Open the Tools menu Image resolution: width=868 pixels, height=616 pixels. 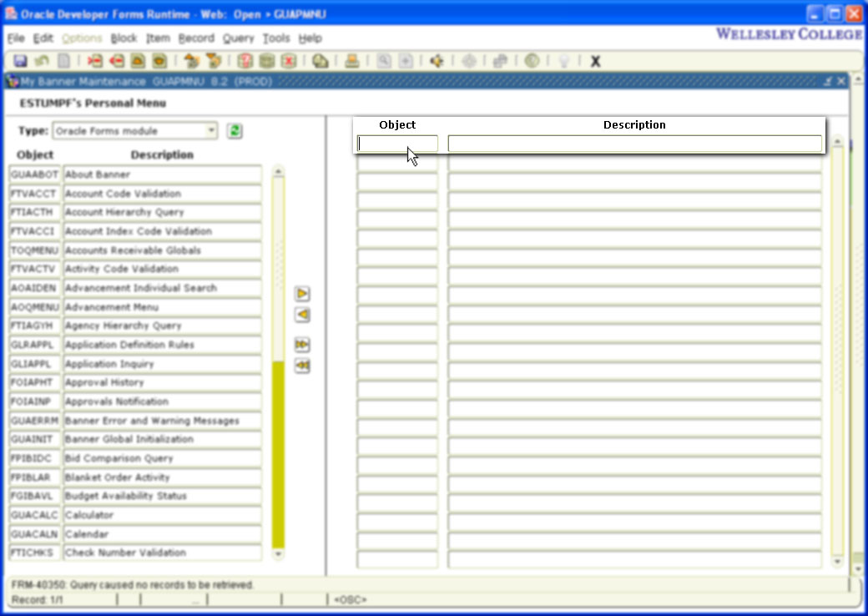[x=276, y=38]
